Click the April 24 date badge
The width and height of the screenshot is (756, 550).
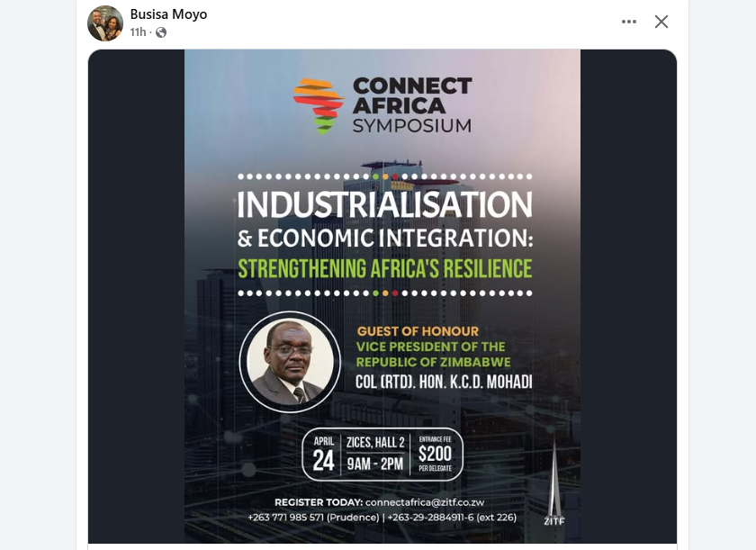point(323,455)
